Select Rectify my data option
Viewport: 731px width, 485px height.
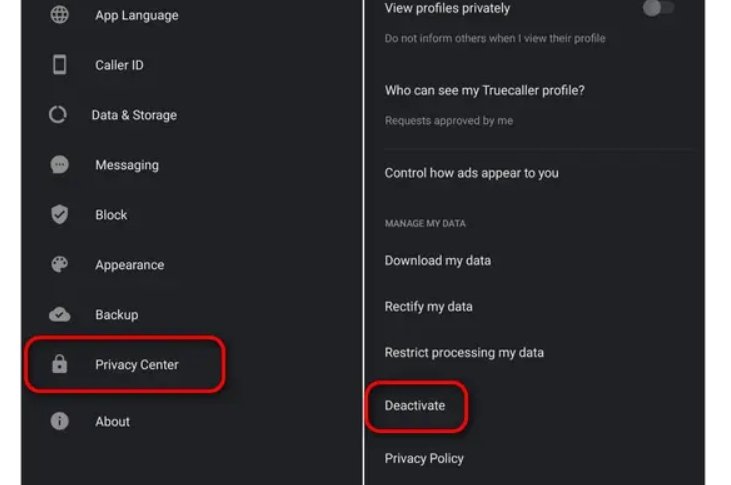[428, 306]
